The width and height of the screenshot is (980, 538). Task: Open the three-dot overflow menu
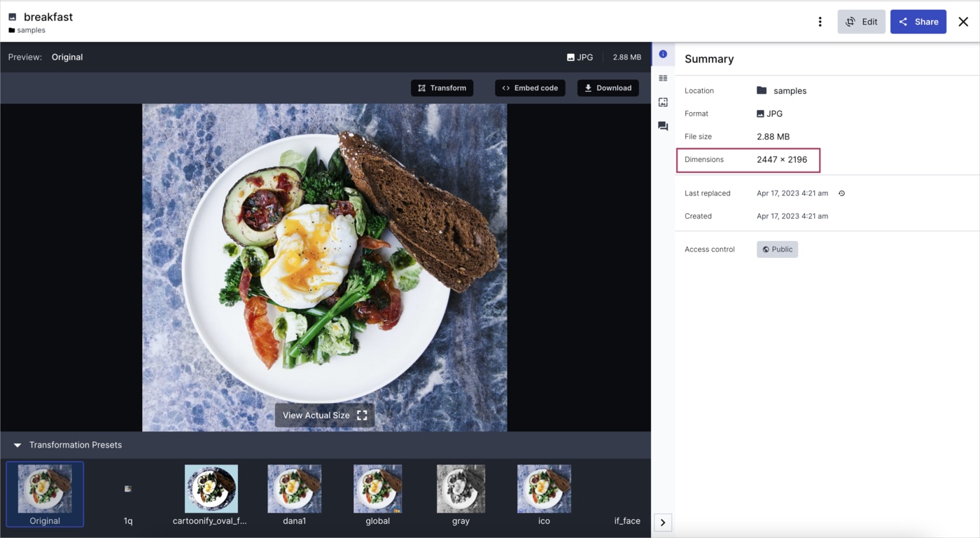pyautogui.click(x=820, y=22)
